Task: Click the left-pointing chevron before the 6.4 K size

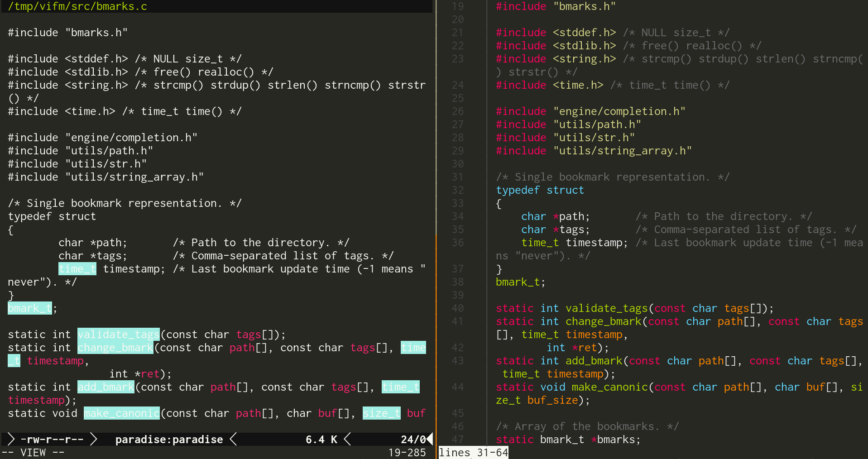Action: coord(233,439)
